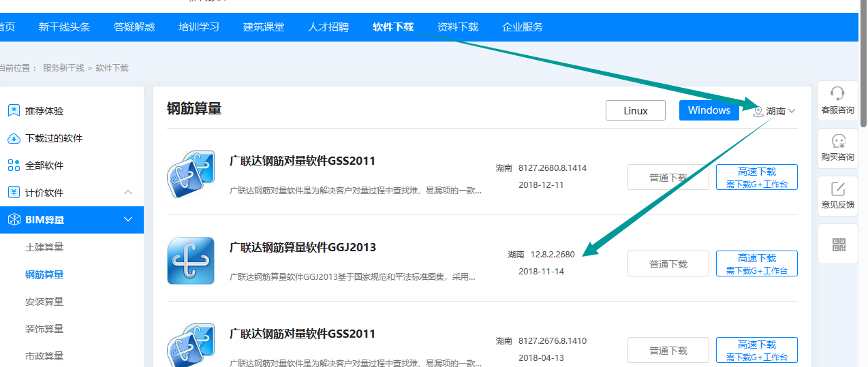Screen dimensions: 868x367
Task: Click version text 12.8.2.2680
Action: click(x=553, y=255)
